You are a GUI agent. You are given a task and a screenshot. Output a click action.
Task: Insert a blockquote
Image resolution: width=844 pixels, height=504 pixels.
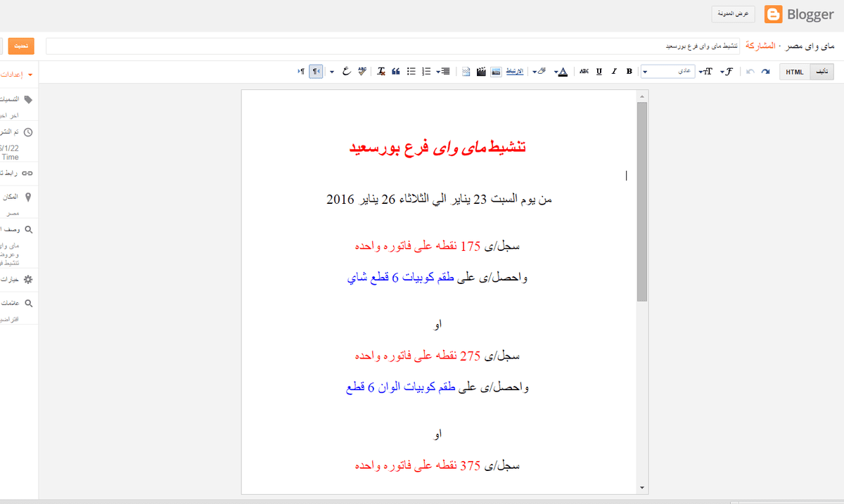coord(395,71)
